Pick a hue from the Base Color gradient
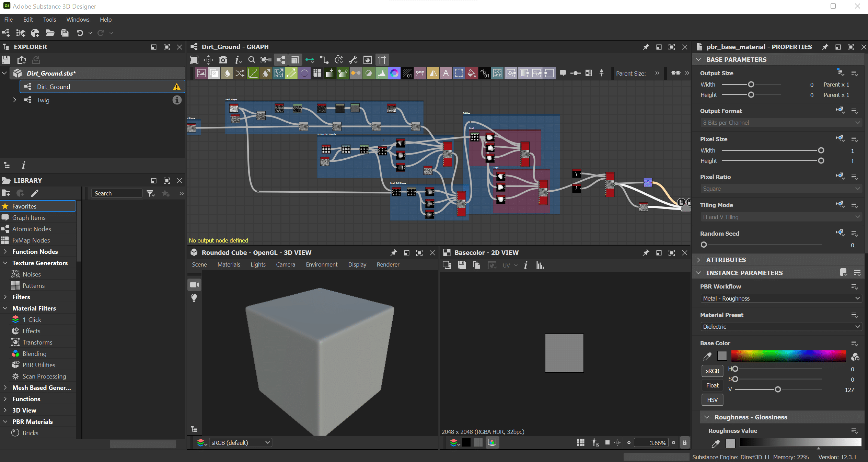 coord(788,356)
